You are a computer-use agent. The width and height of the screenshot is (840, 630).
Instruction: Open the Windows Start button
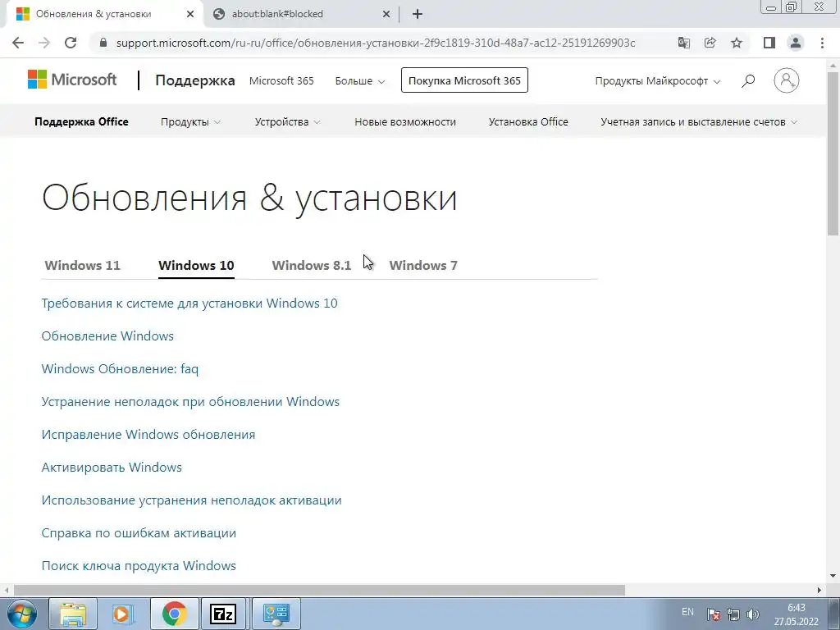coord(22,614)
